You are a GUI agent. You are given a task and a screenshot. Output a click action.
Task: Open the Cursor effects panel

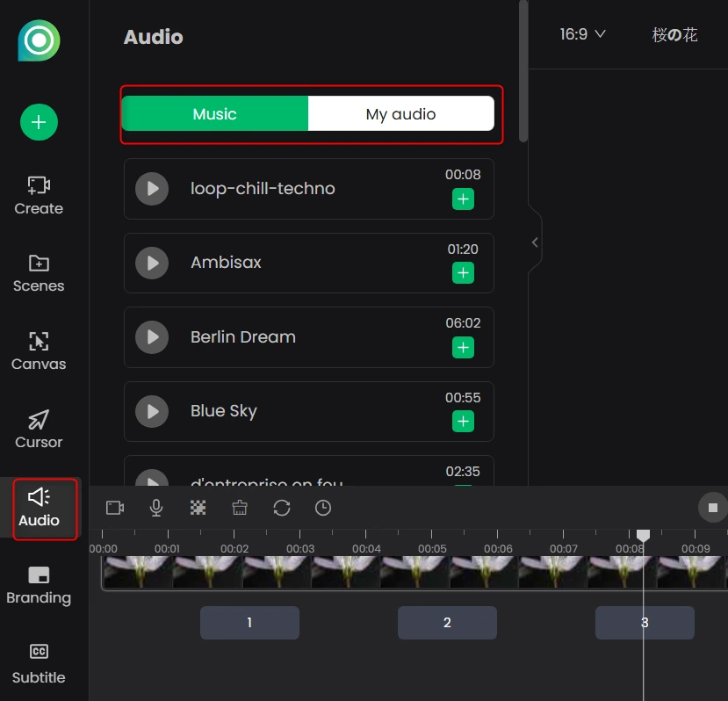(39, 429)
